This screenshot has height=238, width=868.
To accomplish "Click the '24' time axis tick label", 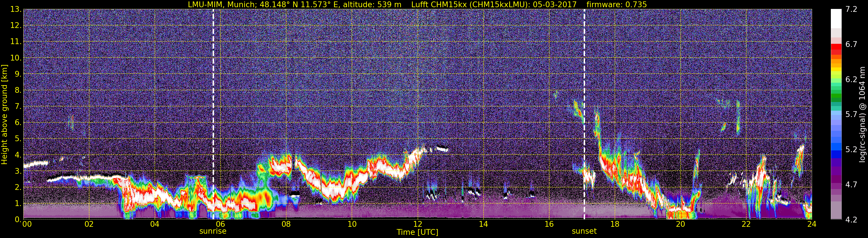I will [x=812, y=224].
